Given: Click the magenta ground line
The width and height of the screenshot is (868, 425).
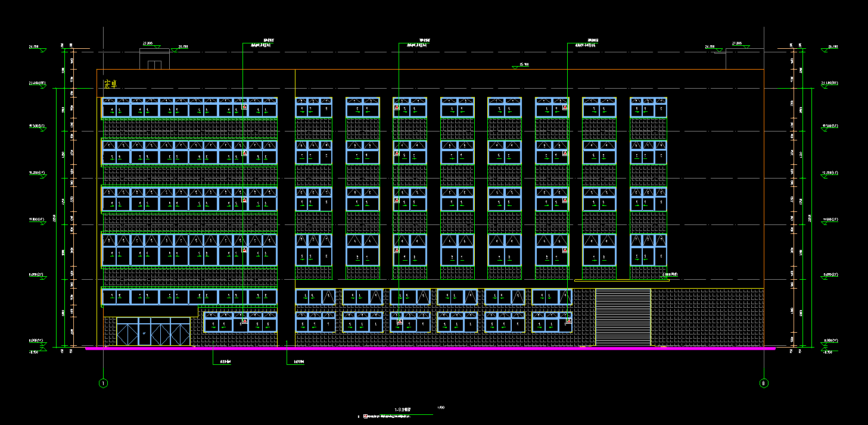Looking at the screenshot, I should tap(429, 348).
